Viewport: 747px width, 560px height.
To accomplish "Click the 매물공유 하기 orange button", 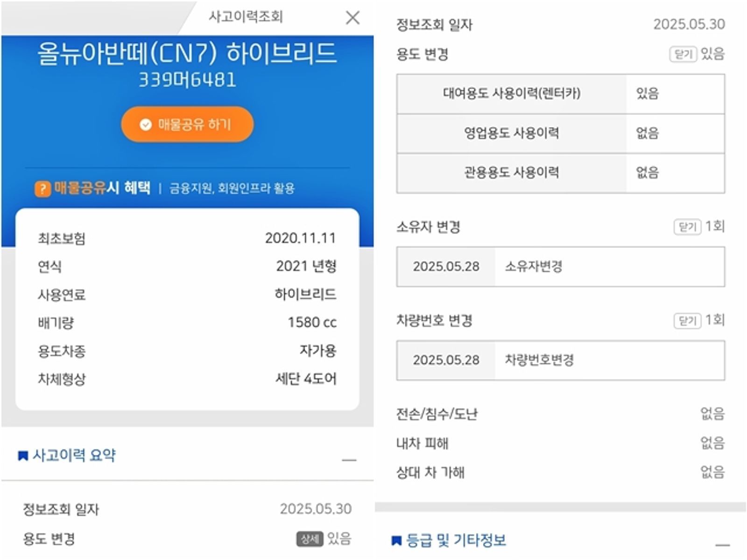I will [187, 124].
